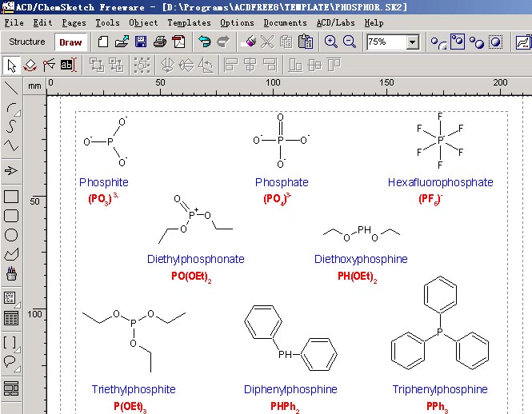The image size is (532, 414).
Task: Open the 75% zoom dropdown
Action: 413,42
